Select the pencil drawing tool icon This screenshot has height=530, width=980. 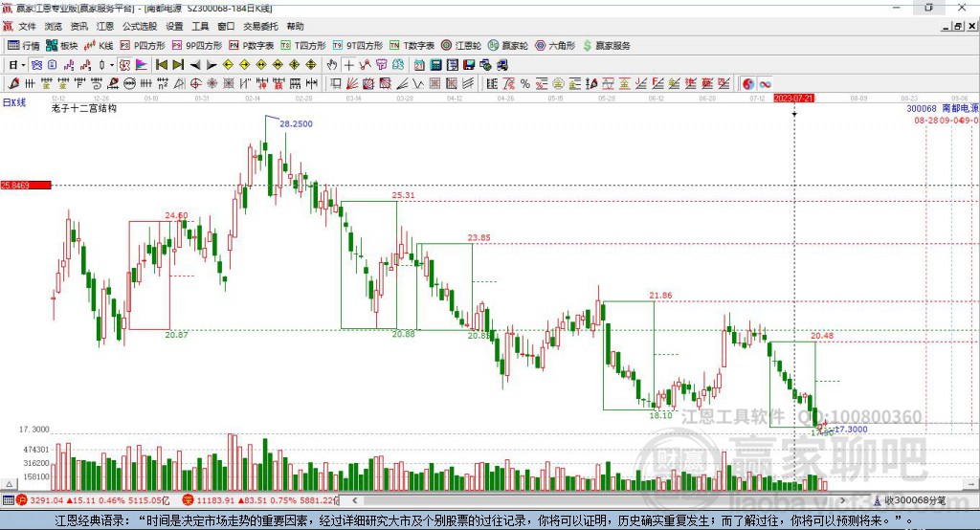click(13, 84)
